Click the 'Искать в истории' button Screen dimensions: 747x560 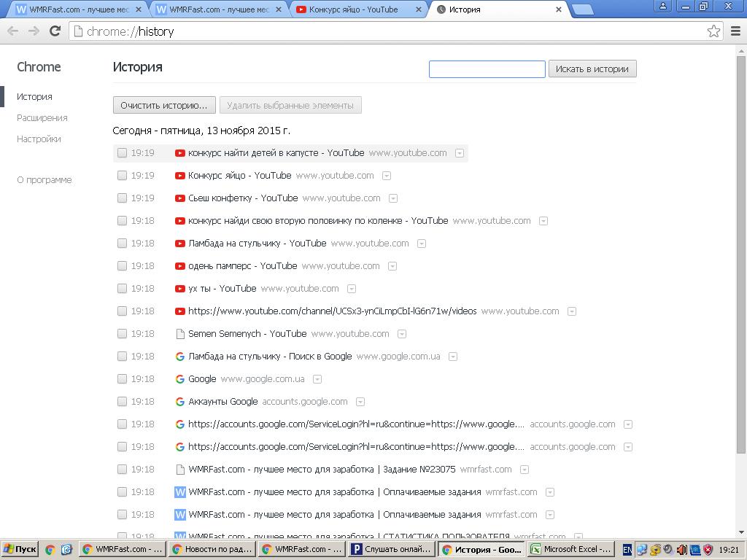click(x=592, y=69)
